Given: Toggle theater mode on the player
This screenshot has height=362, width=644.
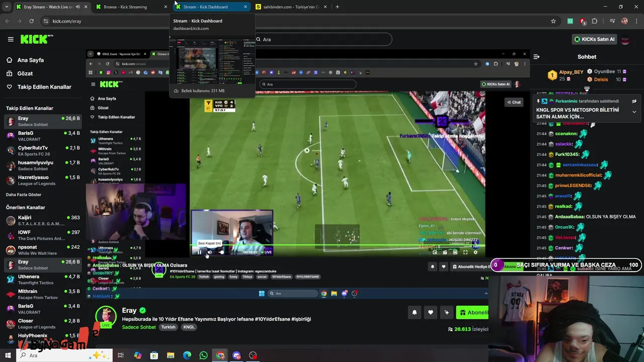Looking at the screenshot, I should point(455,252).
